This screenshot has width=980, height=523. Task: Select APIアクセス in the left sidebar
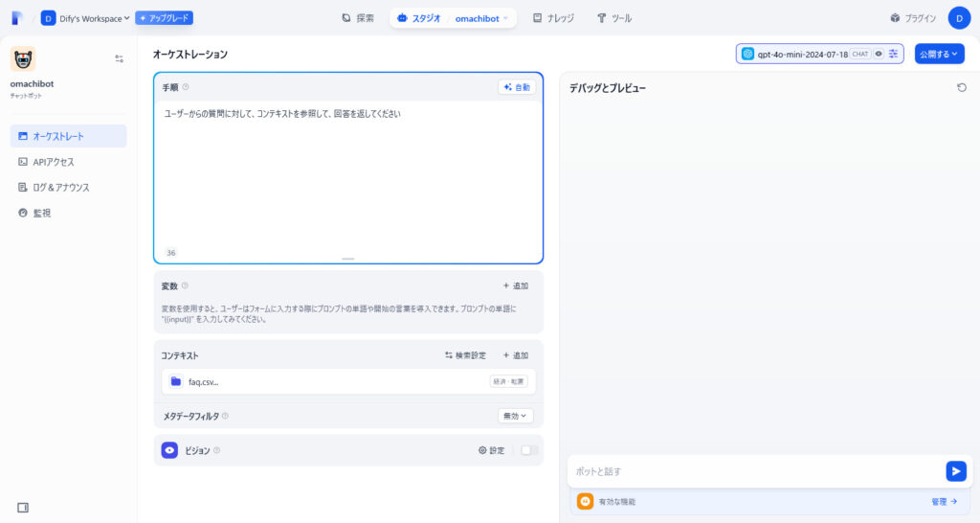click(54, 162)
